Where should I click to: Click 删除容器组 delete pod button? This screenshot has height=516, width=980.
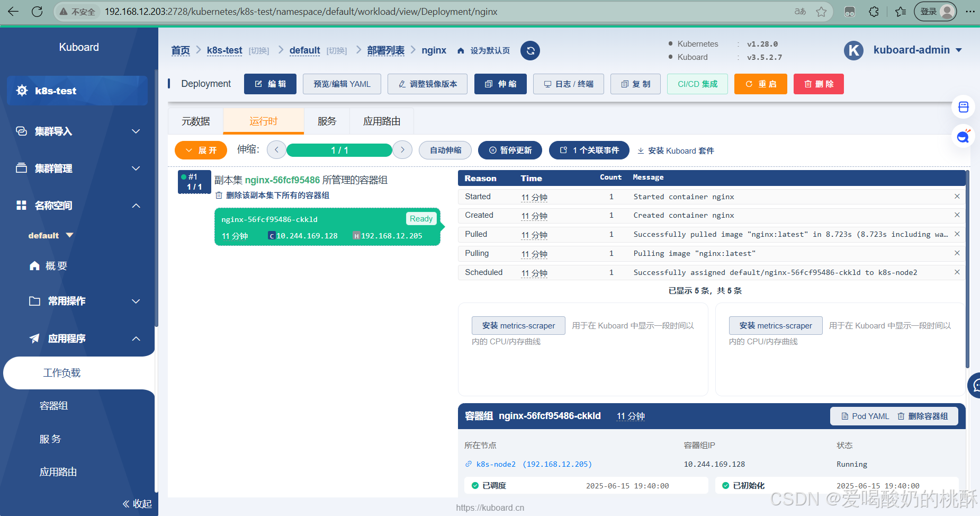click(923, 416)
